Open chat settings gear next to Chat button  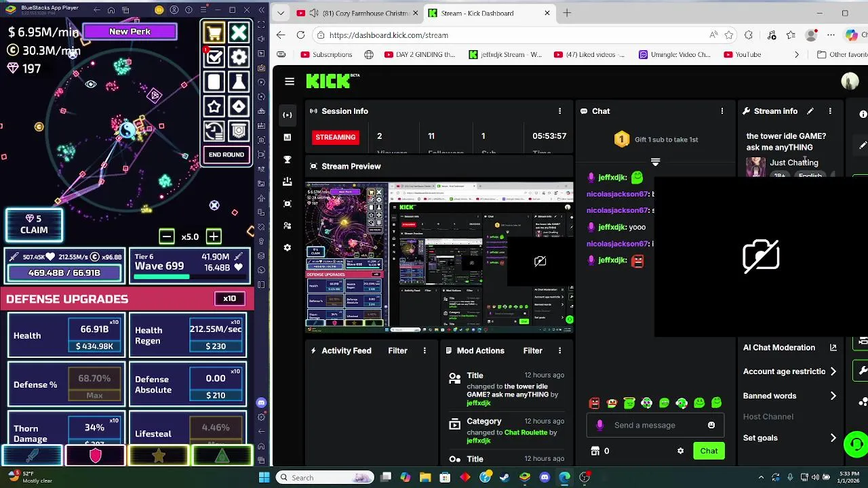click(680, 451)
